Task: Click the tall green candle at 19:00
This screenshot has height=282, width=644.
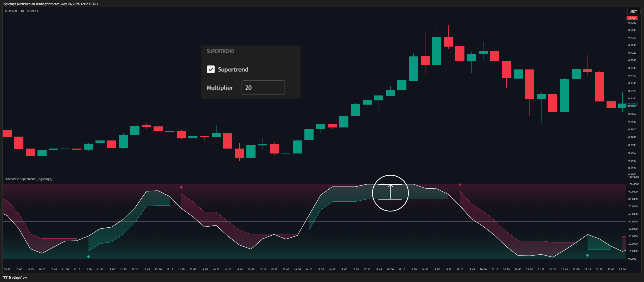Action: pos(437,51)
